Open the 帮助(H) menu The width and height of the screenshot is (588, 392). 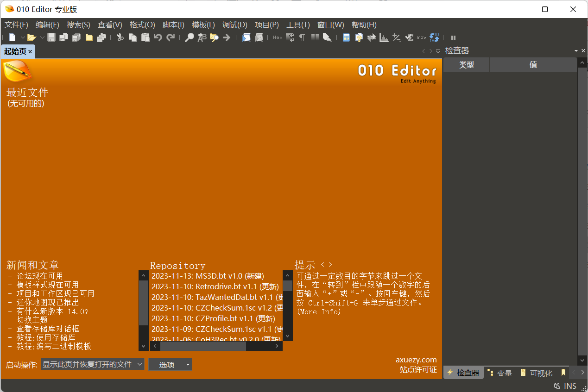coord(364,25)
